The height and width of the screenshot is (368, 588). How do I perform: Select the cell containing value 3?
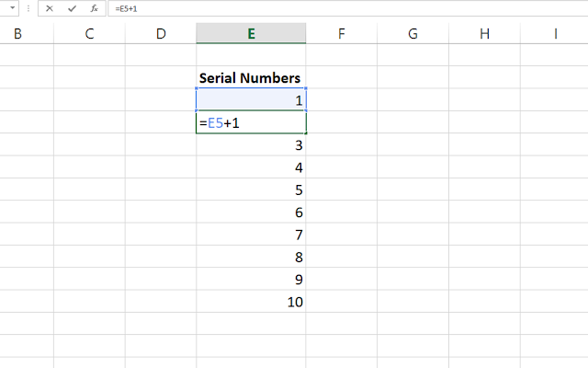point(251,144)
